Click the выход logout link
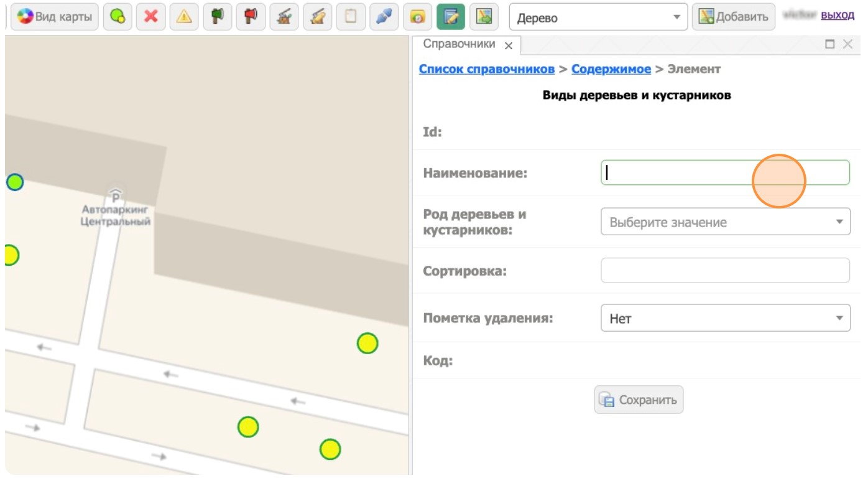This screenshot has width=868, height=478. tap(838, 15)
